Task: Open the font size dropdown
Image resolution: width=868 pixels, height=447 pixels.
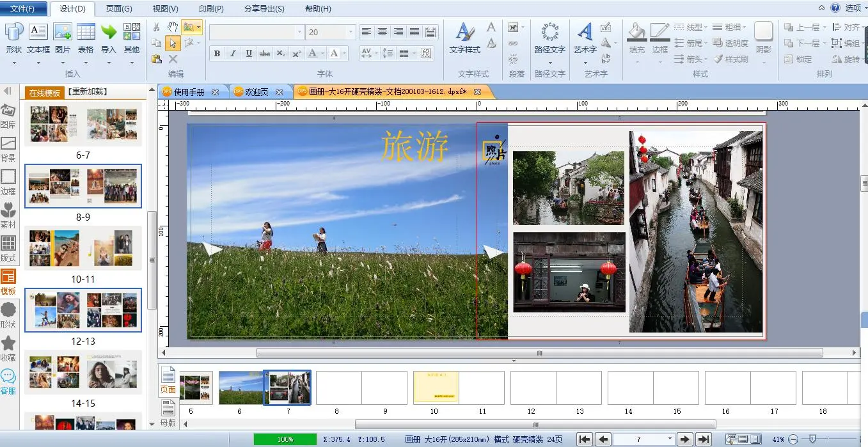Action: (x=351, y=32)
